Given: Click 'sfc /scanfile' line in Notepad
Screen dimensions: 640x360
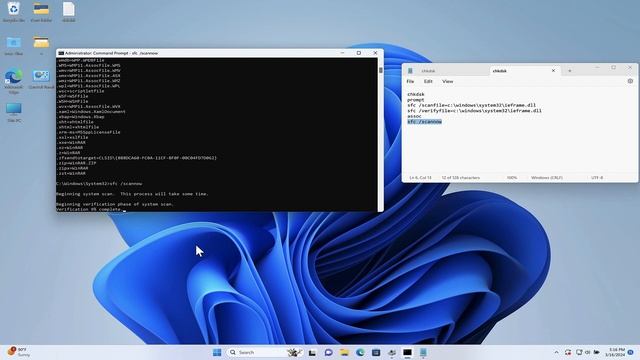Looking at the screenshot, I should 471,105.
